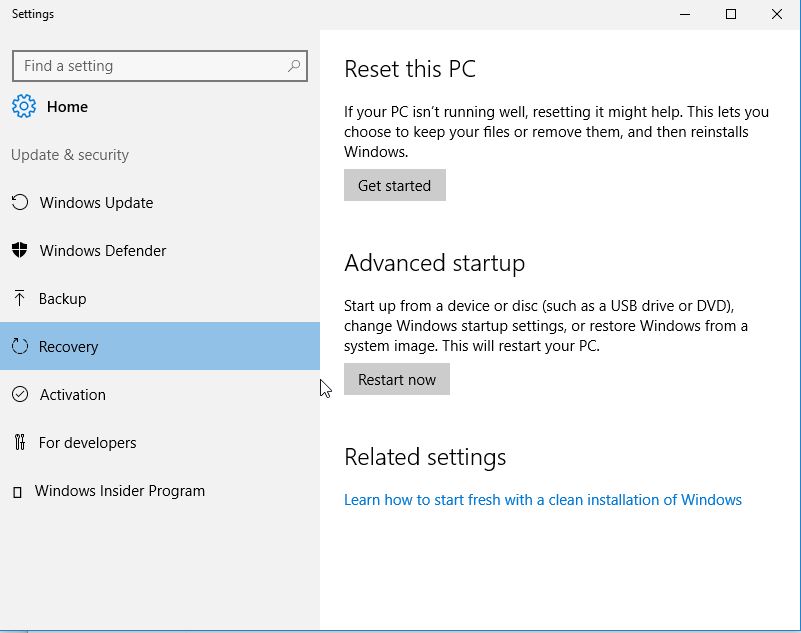Open Windows Insider Program settings
Viewport: 801px width, 633px height.
click(160, 490)
